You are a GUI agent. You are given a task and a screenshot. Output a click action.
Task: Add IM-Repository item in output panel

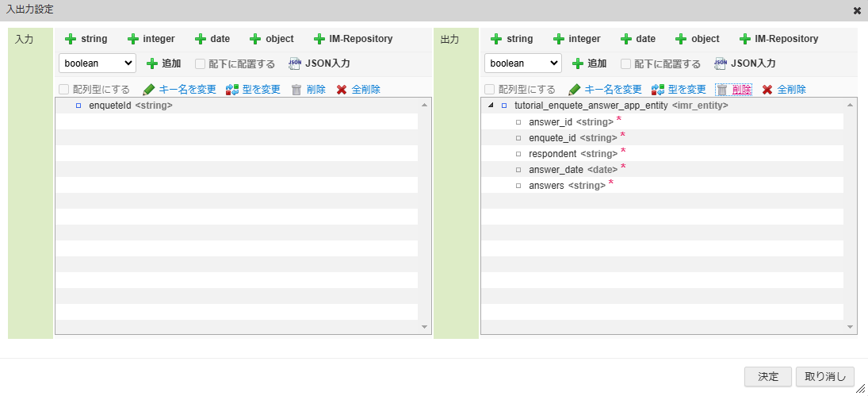click(x=779, y=39)
